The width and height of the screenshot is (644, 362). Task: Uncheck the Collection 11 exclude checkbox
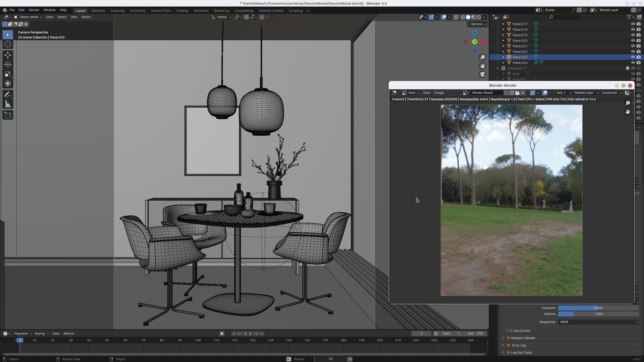point(627,68)
